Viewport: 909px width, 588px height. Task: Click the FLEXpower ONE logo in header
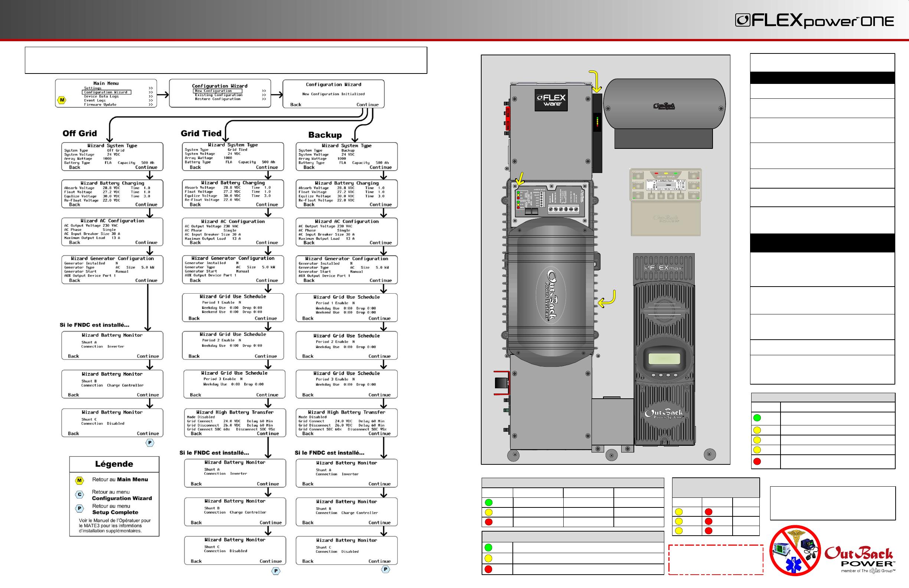pos(814,21)
